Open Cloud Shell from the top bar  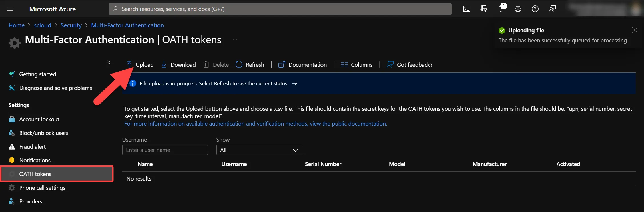tap(467, 9)
